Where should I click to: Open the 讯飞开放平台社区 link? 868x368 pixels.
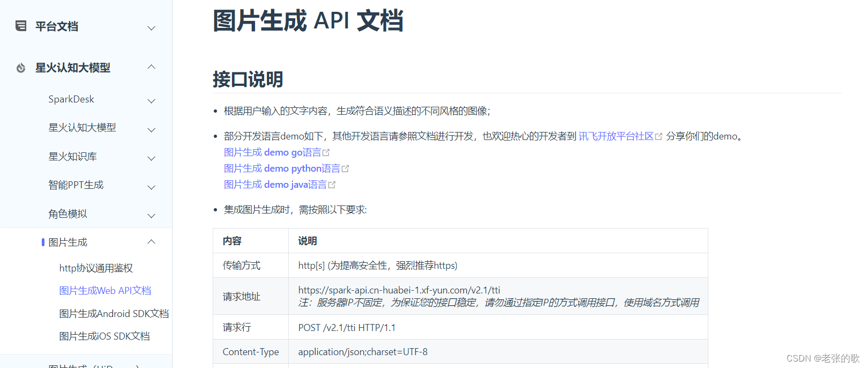tap(616, 136)
